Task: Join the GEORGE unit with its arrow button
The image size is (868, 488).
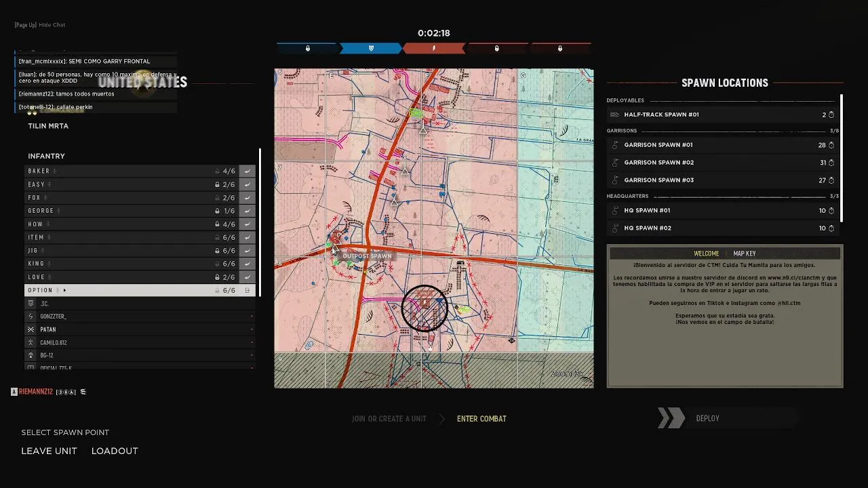Action: coord(248,211)
